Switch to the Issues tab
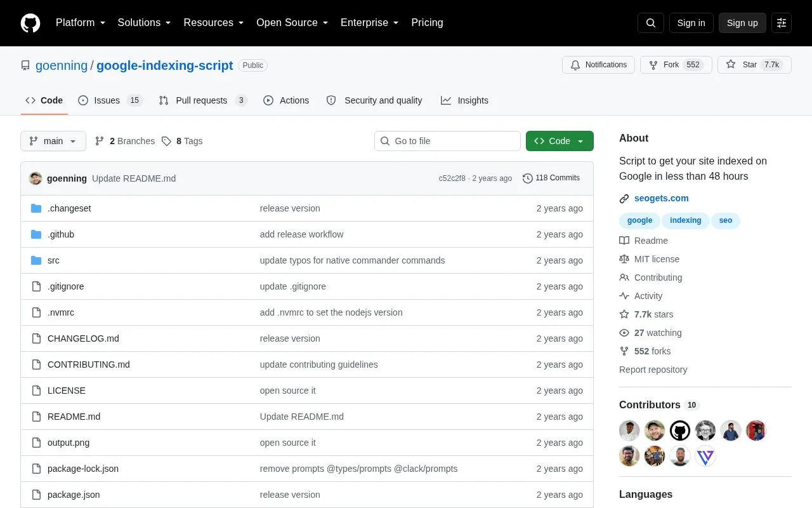 click(110, 100)
